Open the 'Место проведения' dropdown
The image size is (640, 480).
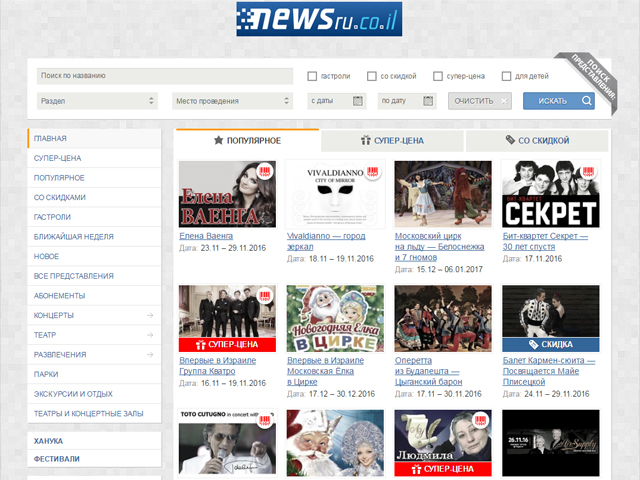pos(233,101)
